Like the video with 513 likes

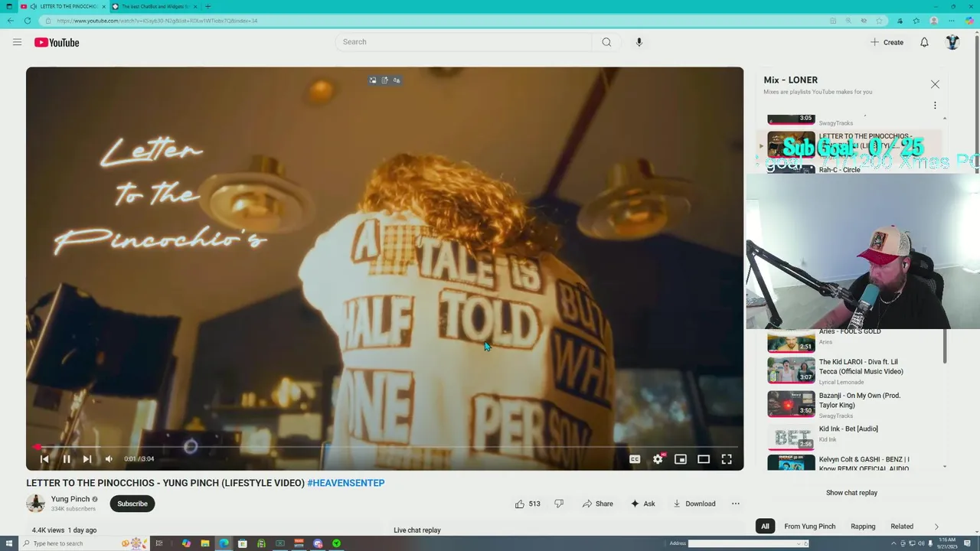point(528,504)
